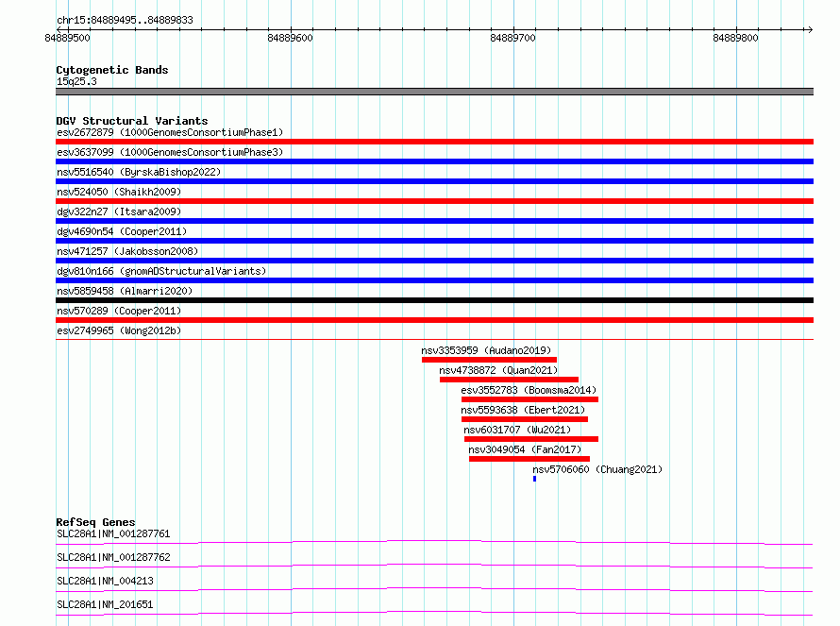
Task: Select nsv5593638 (Ebert2021) label
Action: (x=523, y=410)
